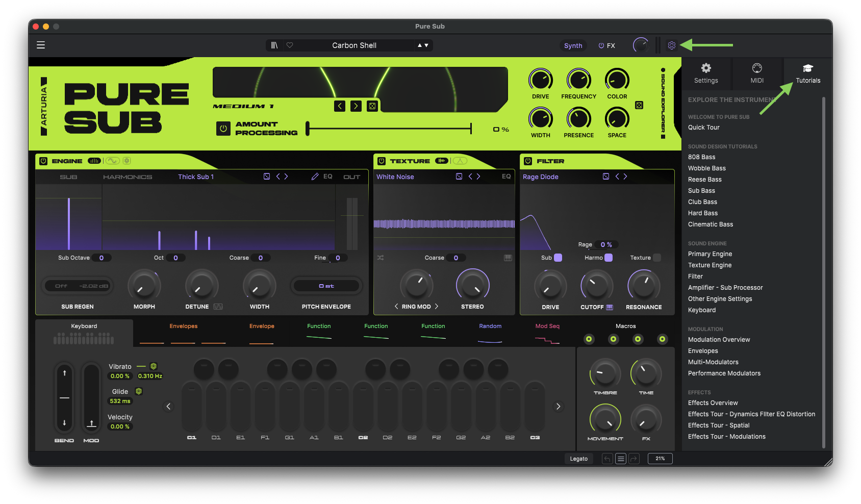
Task: Click the pencil edit icon beside EQ
Action: [315, 177]
